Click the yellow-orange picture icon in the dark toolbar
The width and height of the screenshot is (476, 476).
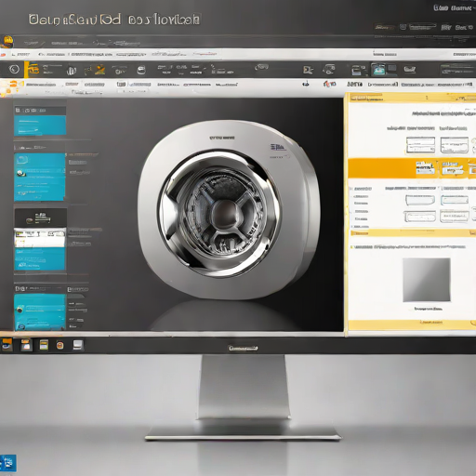99,70
